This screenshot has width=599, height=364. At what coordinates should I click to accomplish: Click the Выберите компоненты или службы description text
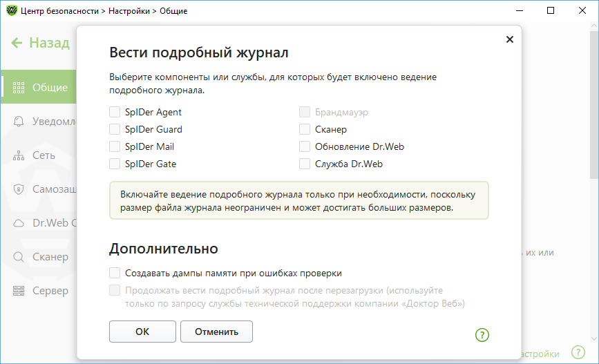[273, 84]
